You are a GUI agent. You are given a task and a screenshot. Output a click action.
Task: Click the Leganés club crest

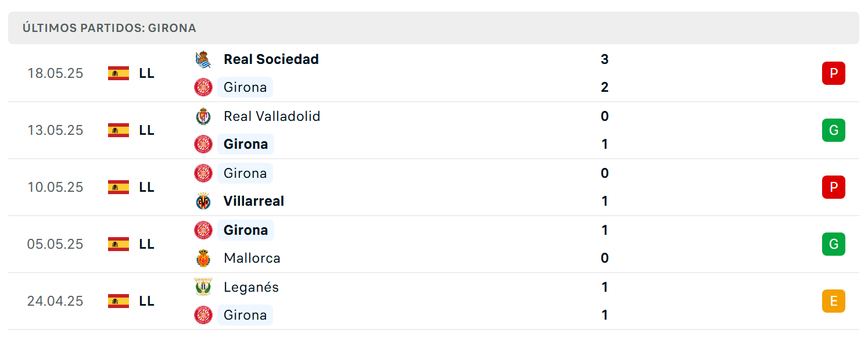(203, 287)
